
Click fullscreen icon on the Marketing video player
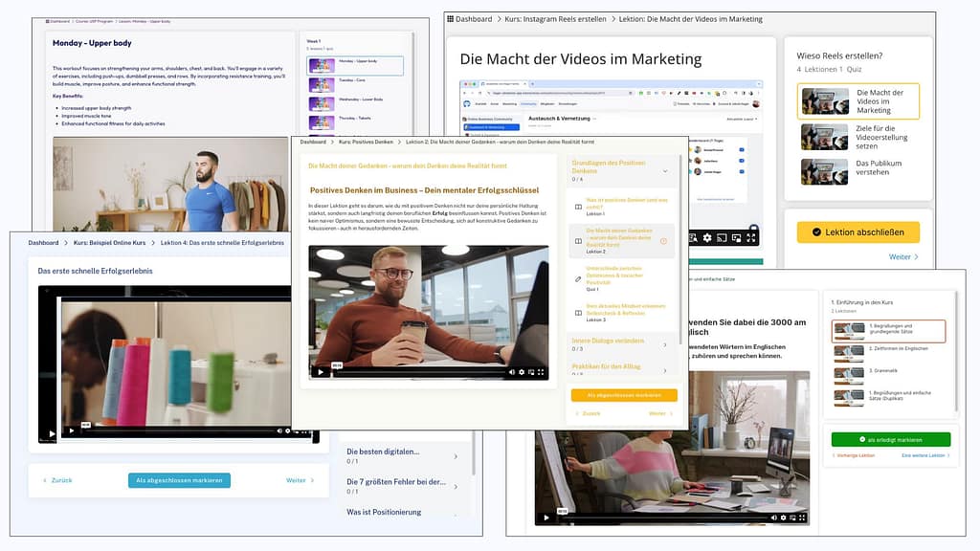point(752,237)
